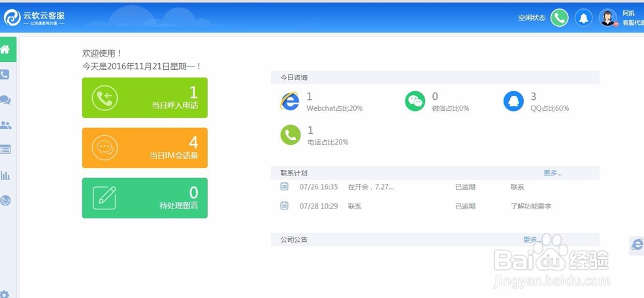Click the green 电话占比 phone icon

coord(291,135)
